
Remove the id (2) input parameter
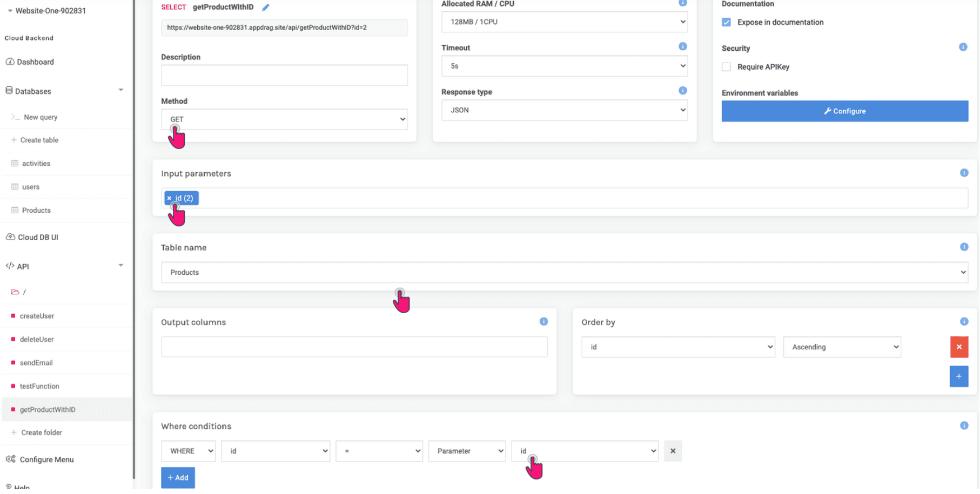[169, 198]
